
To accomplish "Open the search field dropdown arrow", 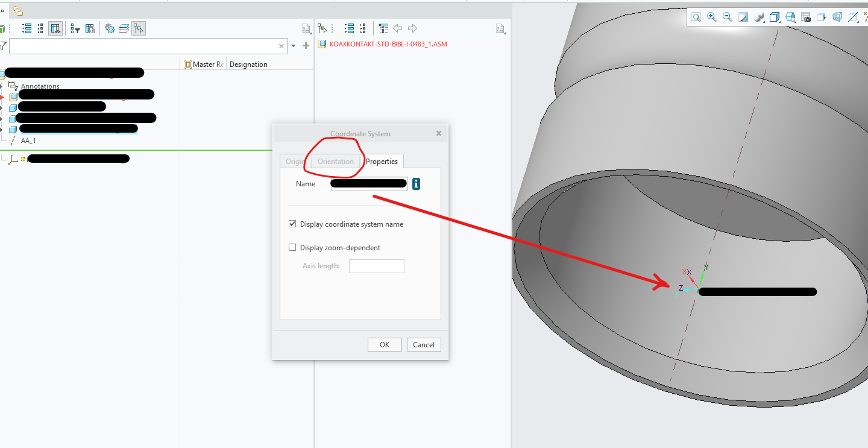I will point(294,46).
